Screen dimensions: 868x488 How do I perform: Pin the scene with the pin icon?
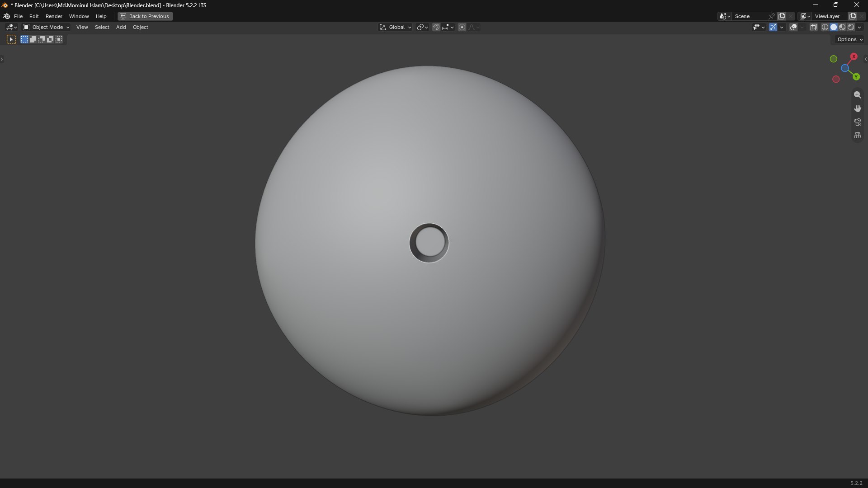[772, 16]
